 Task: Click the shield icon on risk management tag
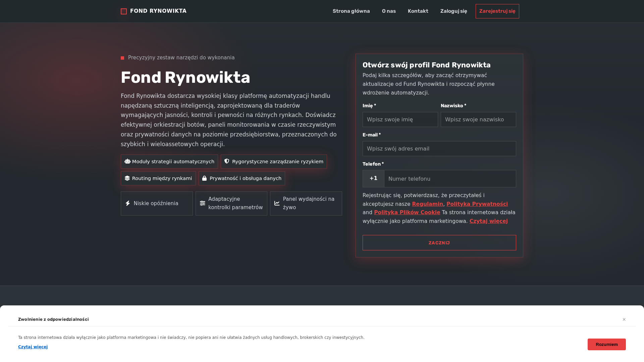[x=227, y=161]
